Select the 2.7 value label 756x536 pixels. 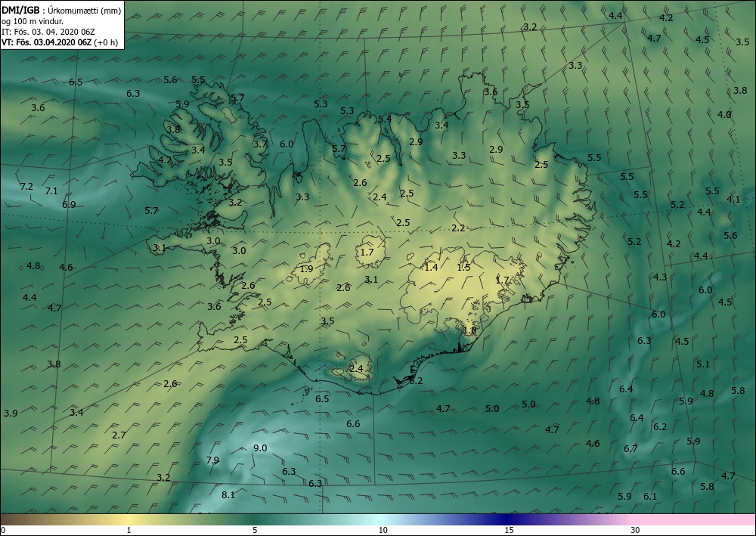(x=119, y=435)
